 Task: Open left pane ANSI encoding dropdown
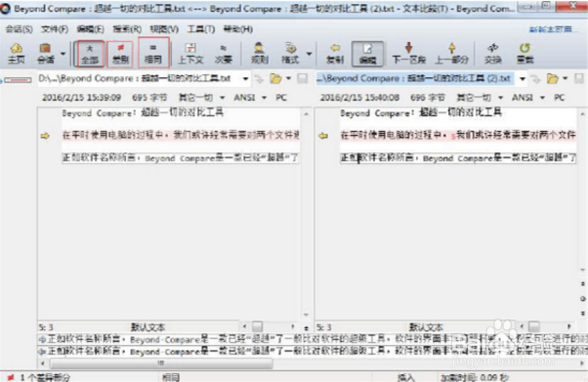tap(250, 98)
